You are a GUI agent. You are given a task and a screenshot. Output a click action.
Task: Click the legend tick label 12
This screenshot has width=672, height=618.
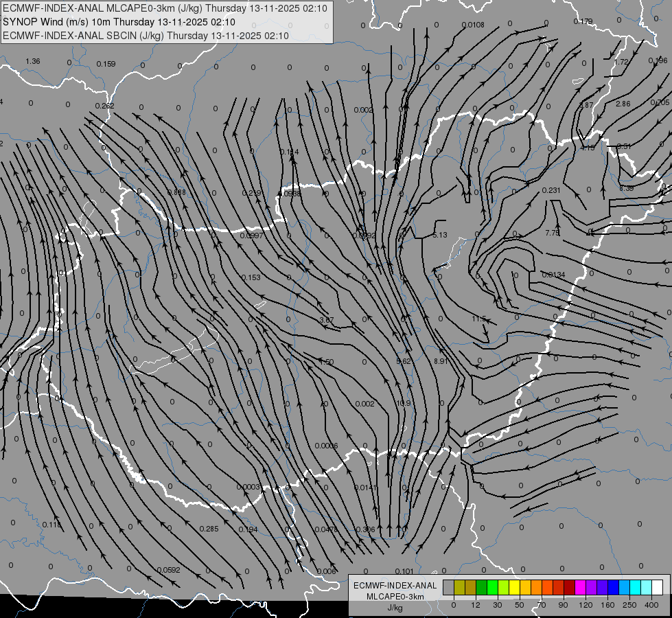tap(476, 605)
